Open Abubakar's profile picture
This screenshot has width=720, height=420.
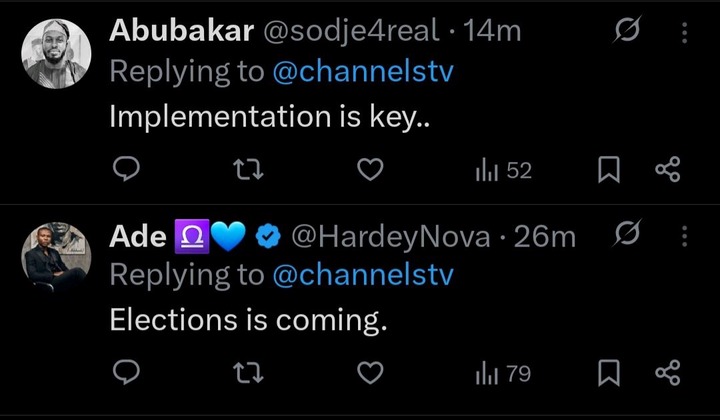click(56, 54)
